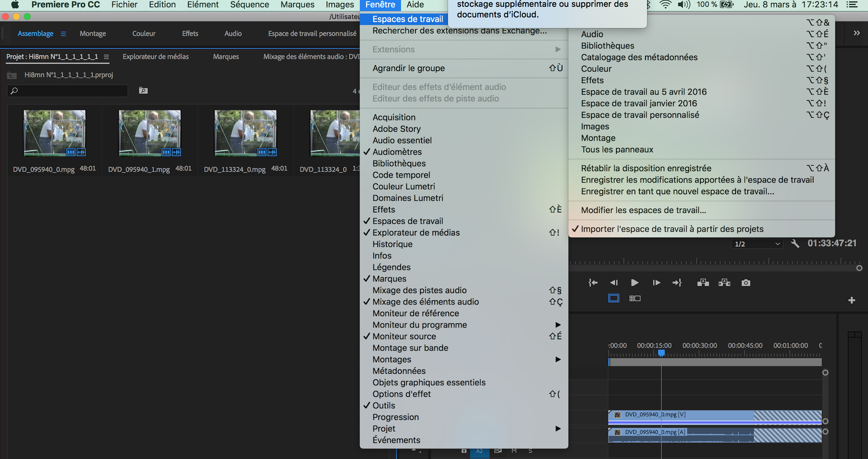Toggle single-view monitor icon
Viewport: 868px width, 459px height.
click(x=614, y=298)
